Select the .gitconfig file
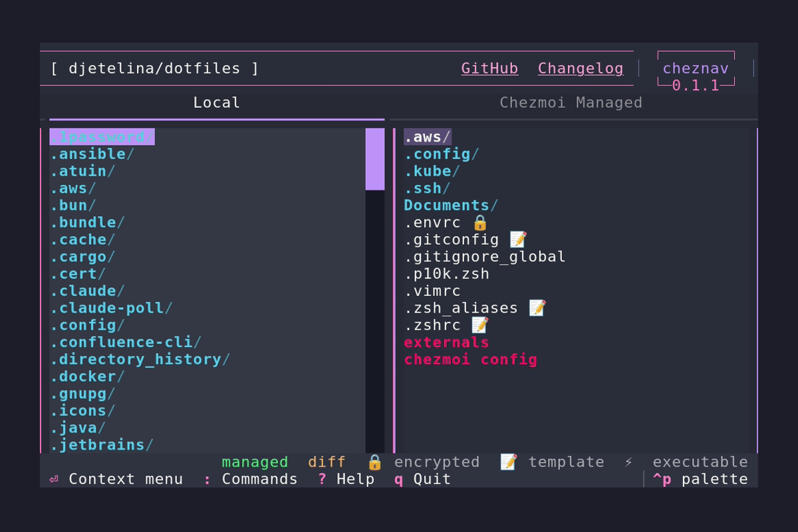 pyautogui.click(x=452, y=240)
